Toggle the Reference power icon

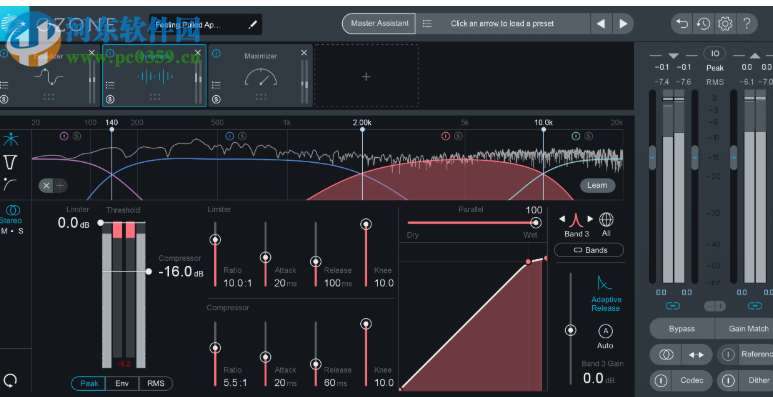click(728, 354)
